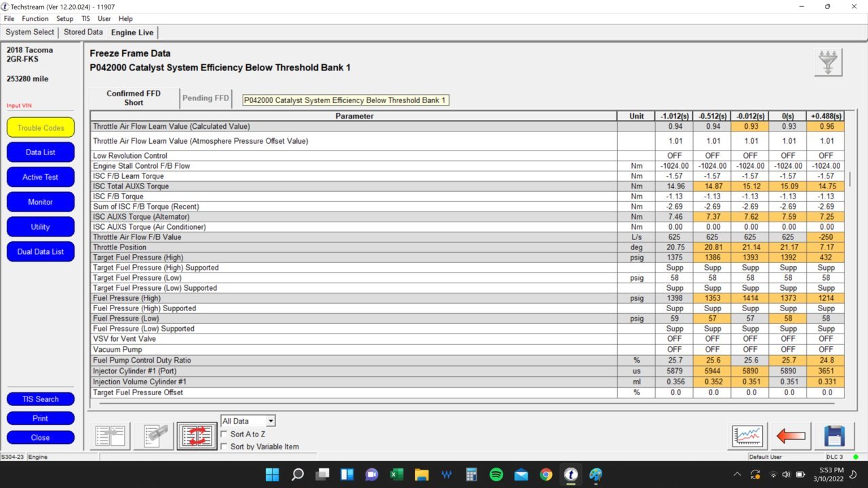Screen dimensions: 868x488
Task: Click the filter funnel icon
Action: pyautogui.click(x=828, y=62)
